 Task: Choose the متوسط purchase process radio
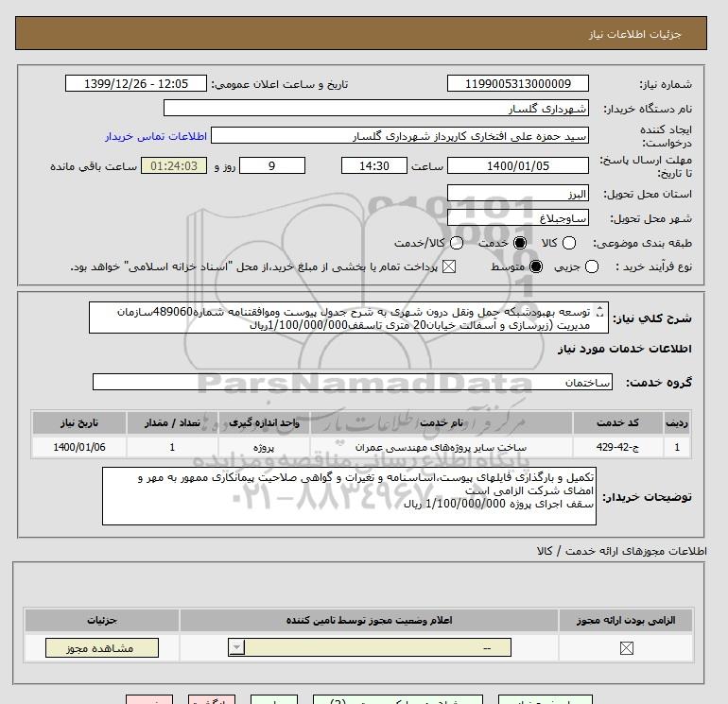point(536,266)
